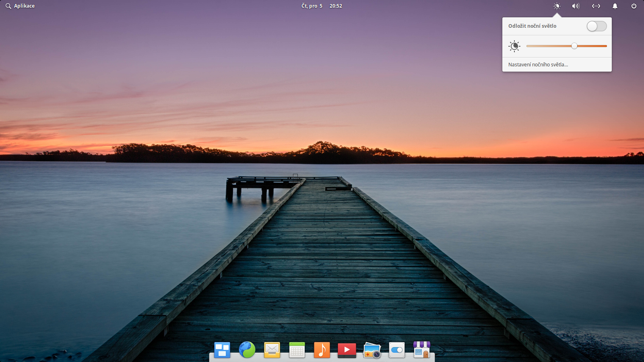Open the notifications bell indicator
Viewport: 644px width, 362px height.
click(615, 6)
